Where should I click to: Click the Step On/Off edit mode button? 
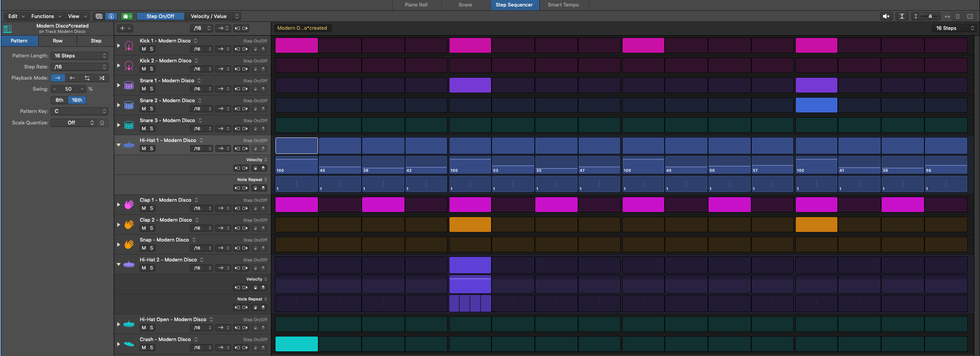(160, 16)
